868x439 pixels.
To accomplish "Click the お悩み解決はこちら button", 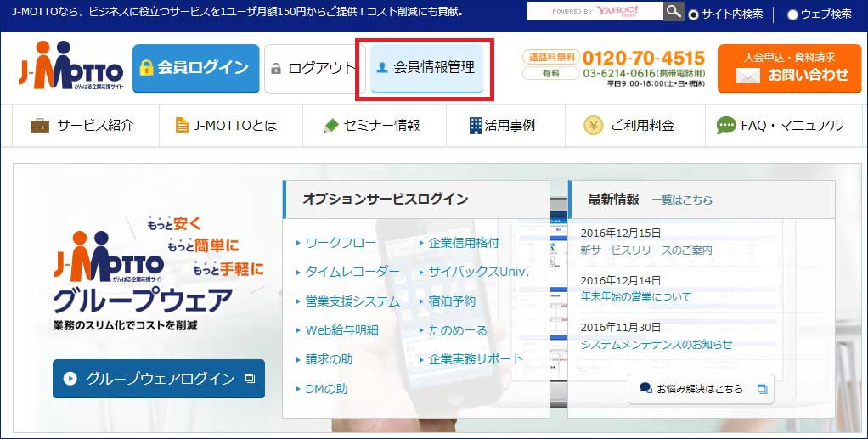I will (701, 389).
